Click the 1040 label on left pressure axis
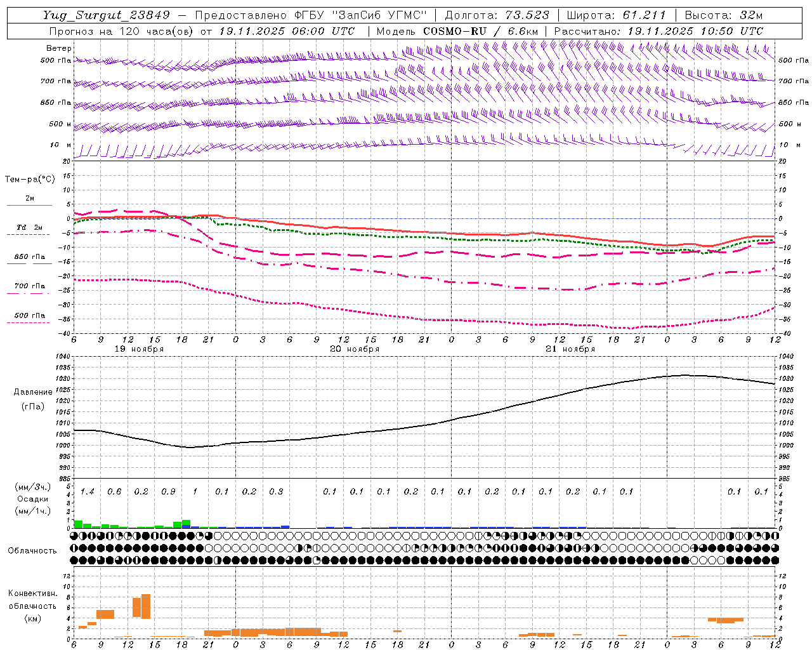 pyautogui.click(x=63, y=356)
